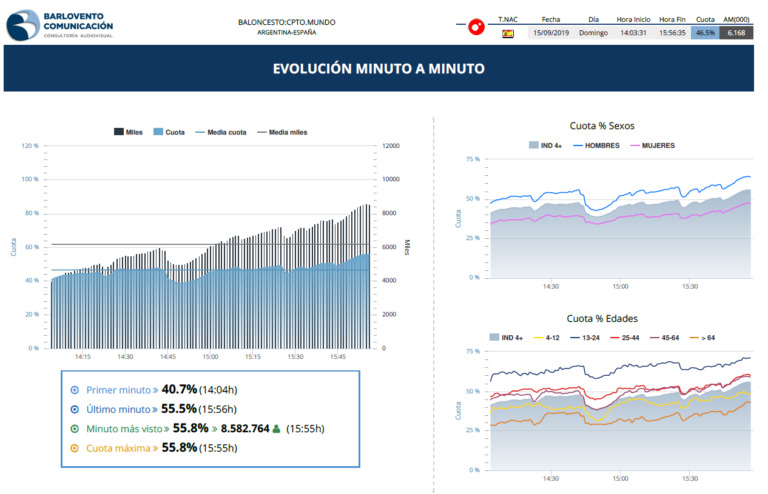Click the Evolución Minuto a Minuto banner

(378, 69)
